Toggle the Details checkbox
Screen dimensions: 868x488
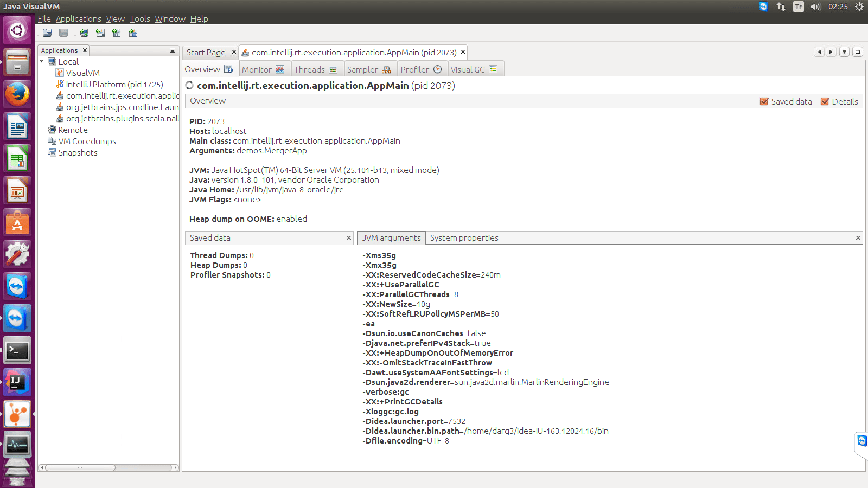(x=825, y=101)
